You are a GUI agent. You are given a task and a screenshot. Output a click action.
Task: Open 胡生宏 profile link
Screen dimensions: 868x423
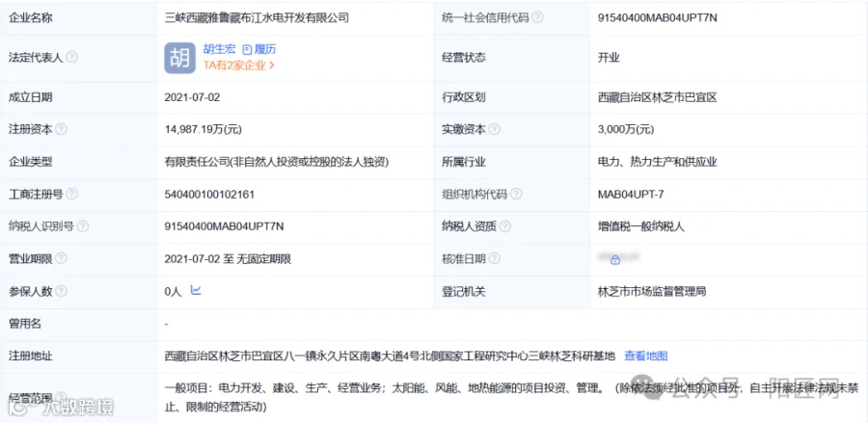click(x=219, y=49)
